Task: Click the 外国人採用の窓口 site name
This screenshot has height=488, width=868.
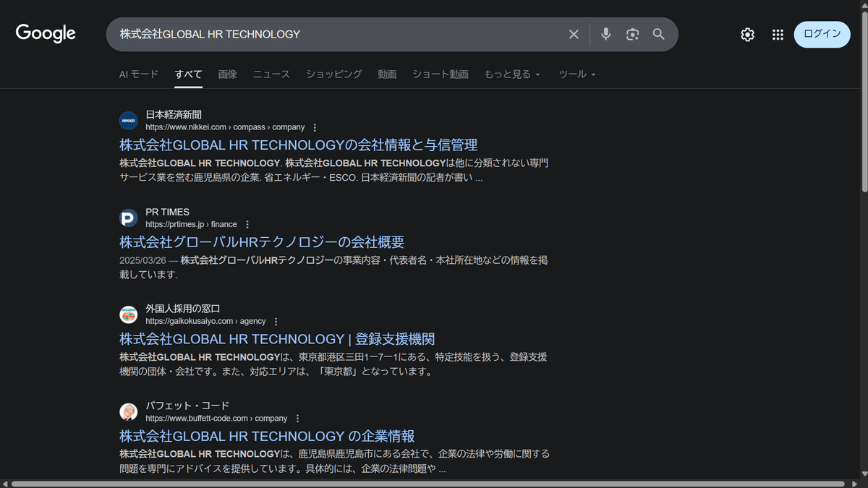Action: [183, 308]
